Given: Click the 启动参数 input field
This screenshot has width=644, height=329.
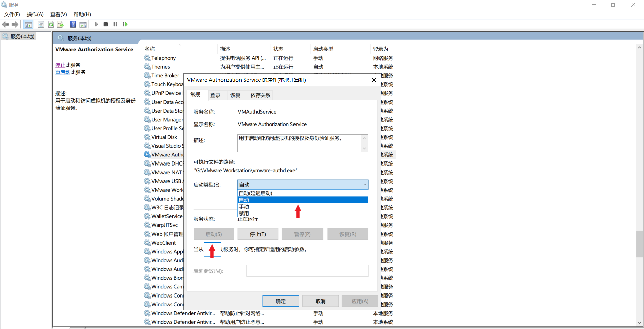Looking at the screenshot, I should 307,271.
